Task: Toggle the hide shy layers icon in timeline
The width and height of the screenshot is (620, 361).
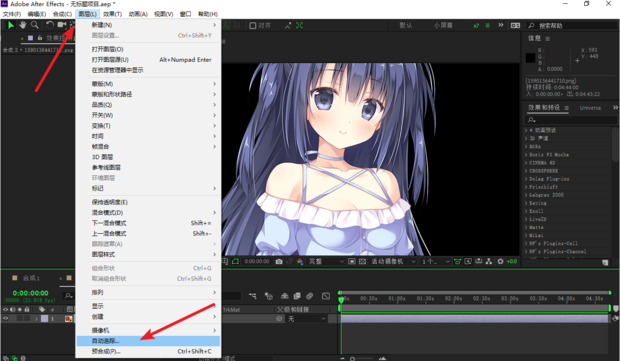Action: pyautogui.click(x=284, y=296)
